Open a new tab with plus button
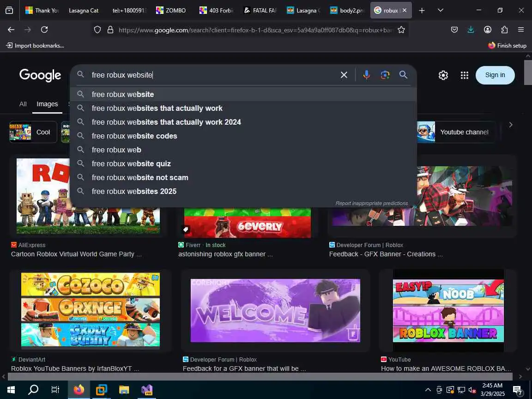Screen dimensions: 532x399 (422, 11)
